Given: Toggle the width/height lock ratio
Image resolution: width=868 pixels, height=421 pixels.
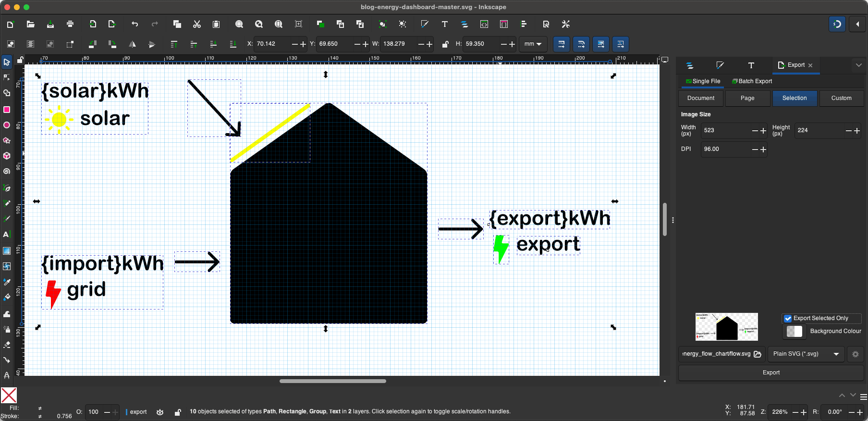Looking at the screenshot, I should coord(445,44).
